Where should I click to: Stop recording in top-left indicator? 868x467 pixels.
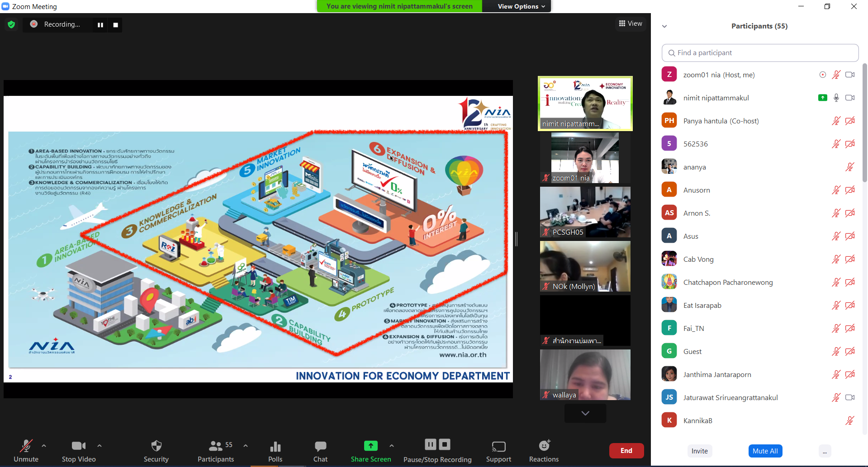coord(116,25)
